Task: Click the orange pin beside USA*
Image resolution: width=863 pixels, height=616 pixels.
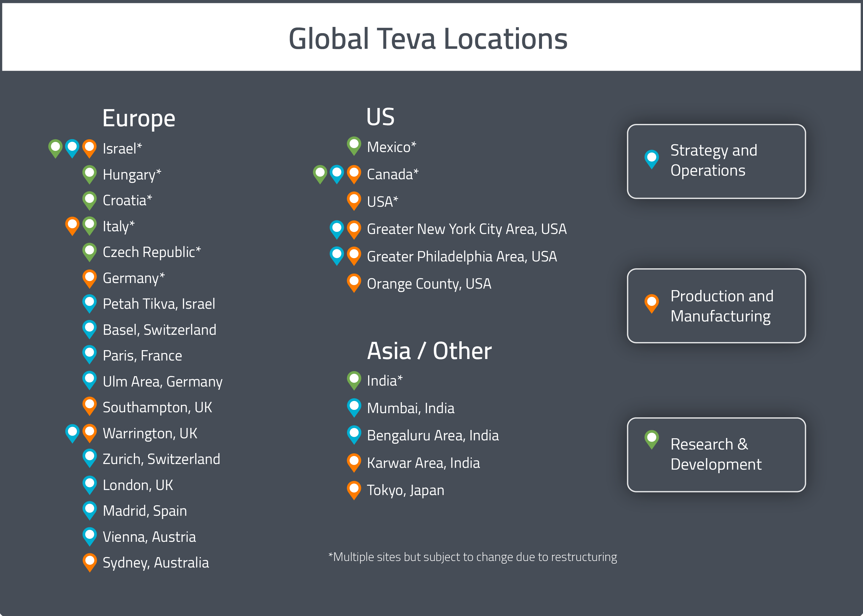Action: pyautogui.click(x=354, y=201)
